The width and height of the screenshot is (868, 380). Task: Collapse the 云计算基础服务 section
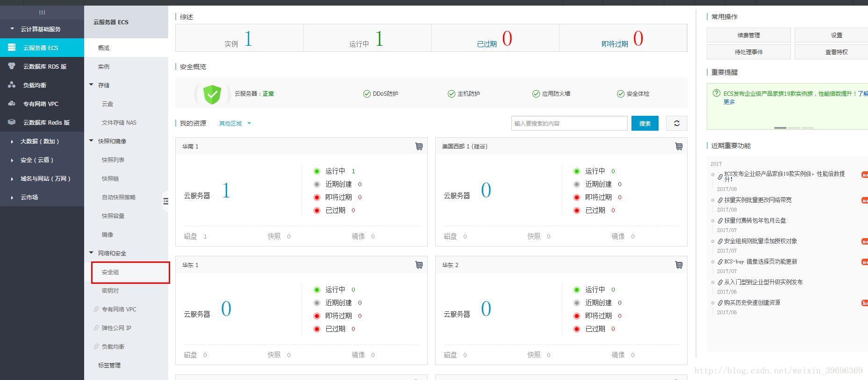pyautogui.click(x=12, y=29)
